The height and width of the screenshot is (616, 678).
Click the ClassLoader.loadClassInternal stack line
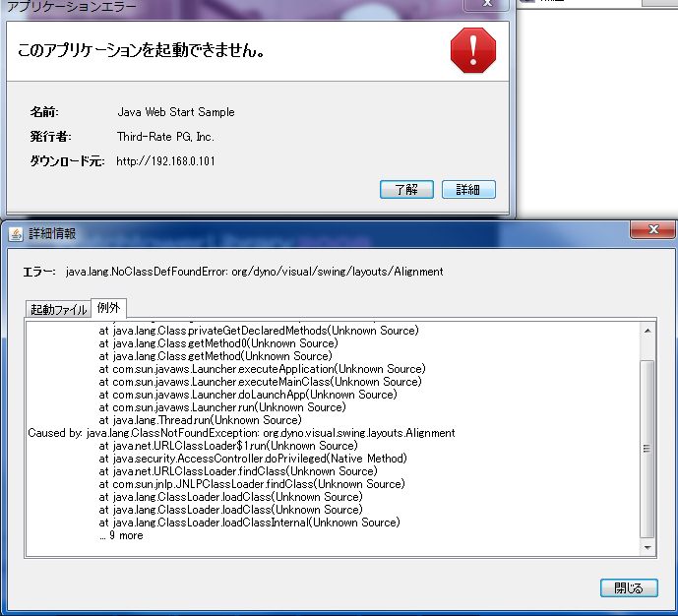(x=250, y=523)
